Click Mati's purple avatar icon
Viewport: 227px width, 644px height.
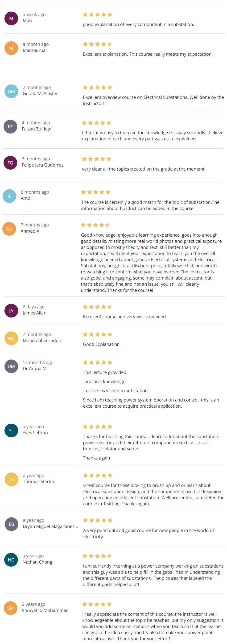pyautogui.click(x=11, y=18)
